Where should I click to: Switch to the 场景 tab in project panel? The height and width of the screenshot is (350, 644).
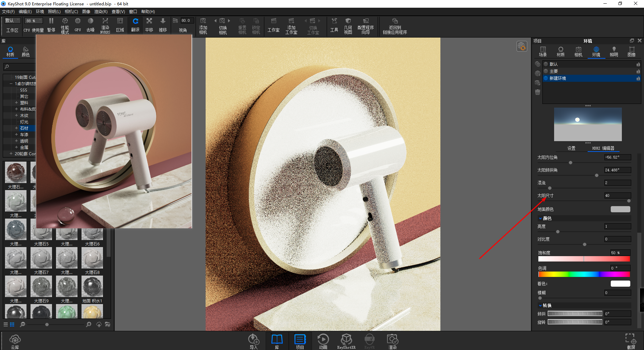click(x=543, y=52)
